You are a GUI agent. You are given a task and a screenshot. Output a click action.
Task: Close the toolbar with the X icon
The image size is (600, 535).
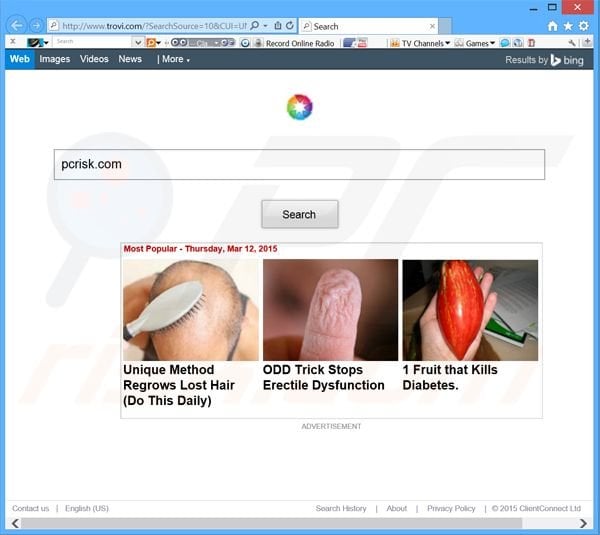coord(13,41)
